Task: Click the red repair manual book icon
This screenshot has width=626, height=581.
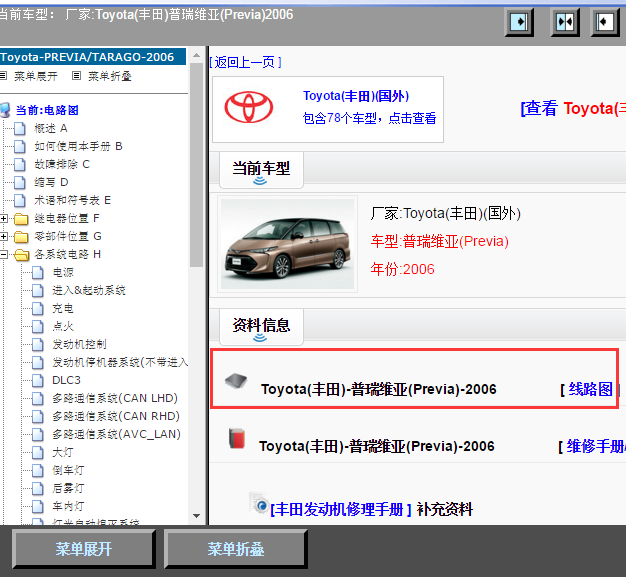Action: 237,438
